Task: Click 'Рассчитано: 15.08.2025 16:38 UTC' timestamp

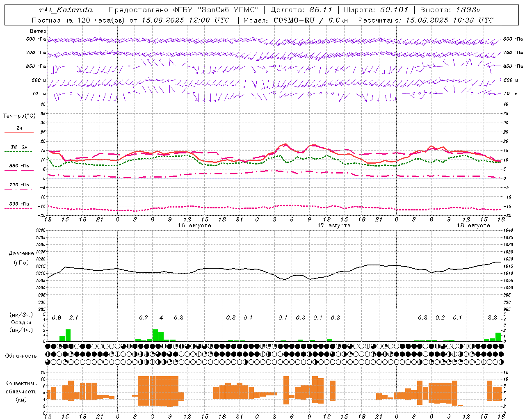Action: tap(426, 20)
